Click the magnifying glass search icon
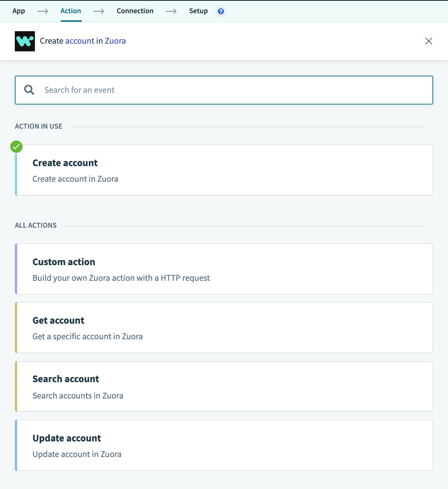448x489 pixels. (29, 90)
